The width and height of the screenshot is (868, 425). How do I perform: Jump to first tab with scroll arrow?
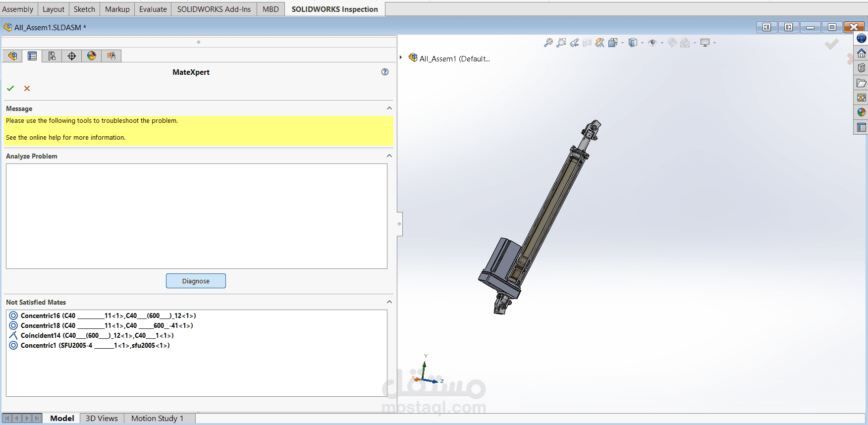point(7,418)
